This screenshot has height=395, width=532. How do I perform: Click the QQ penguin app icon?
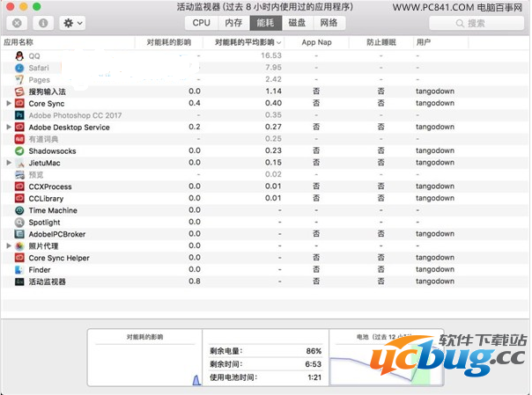[x=19, y=56]
